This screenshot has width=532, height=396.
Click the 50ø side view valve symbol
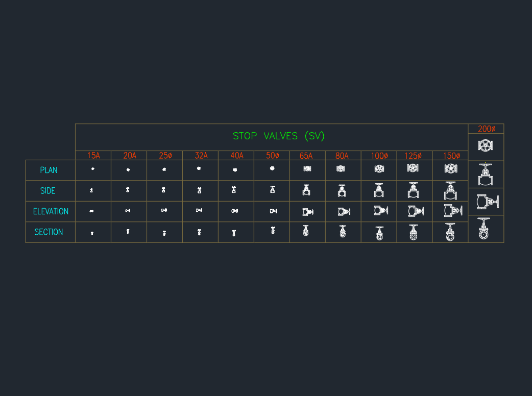(x=273, y=189)
